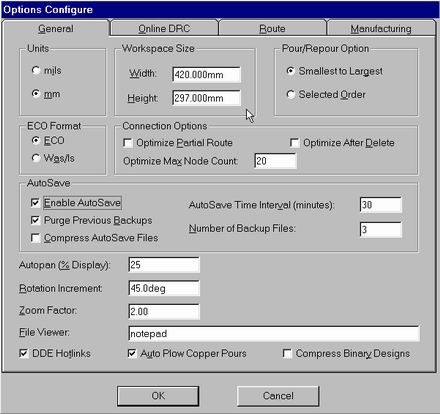Click the Zoom Factor field
The height and width of the screenshot is (414, 440).
[x=164, y=312]
